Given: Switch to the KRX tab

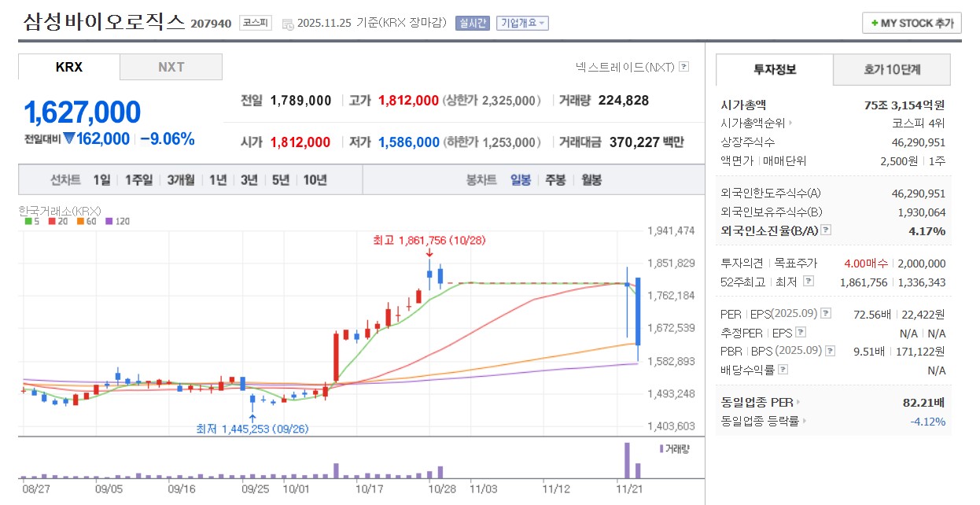Looking at the screenshot, I should [x=69, y=67].
